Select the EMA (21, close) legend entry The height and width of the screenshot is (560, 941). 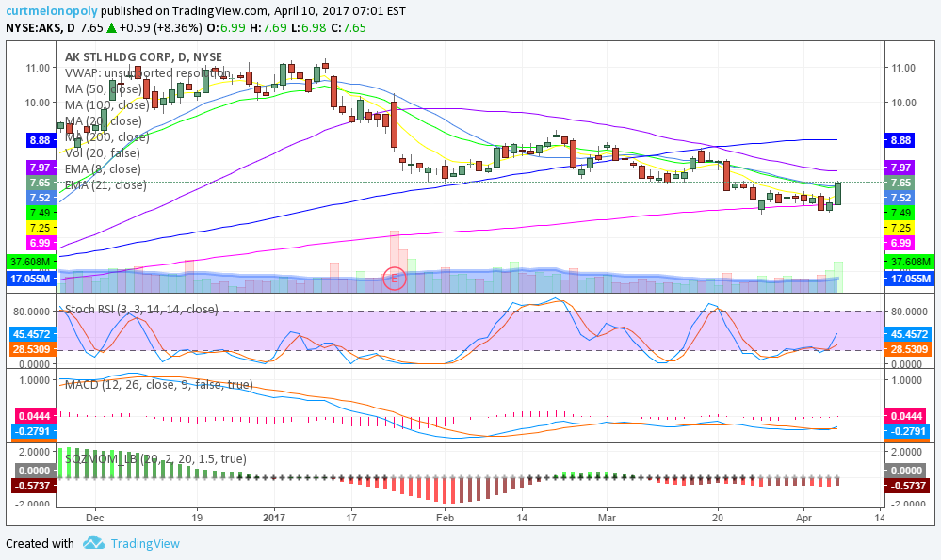105,184
